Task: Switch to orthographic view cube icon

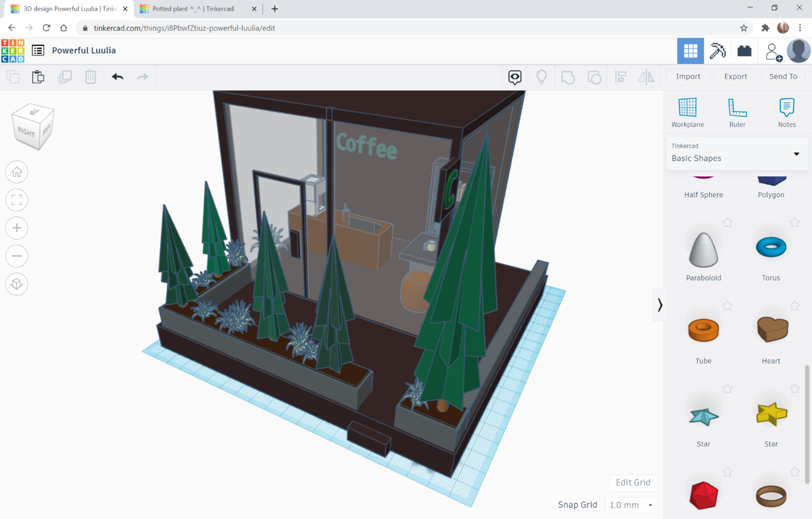Action: pos(17,284)
